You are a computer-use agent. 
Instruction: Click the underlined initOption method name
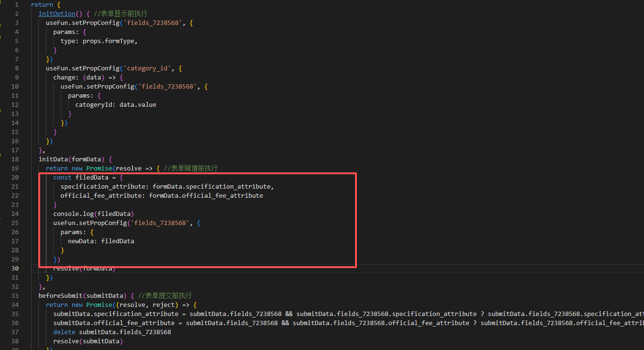[x=57, y=14]
